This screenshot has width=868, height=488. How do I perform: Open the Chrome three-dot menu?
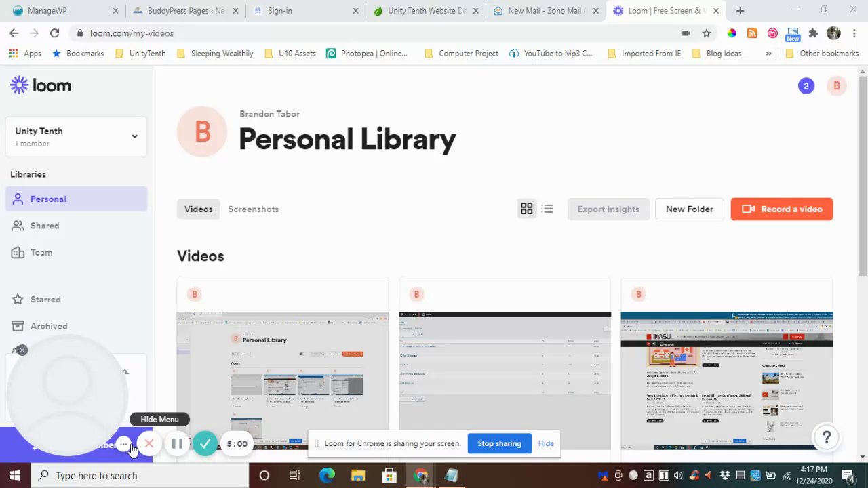coord(854,33)
